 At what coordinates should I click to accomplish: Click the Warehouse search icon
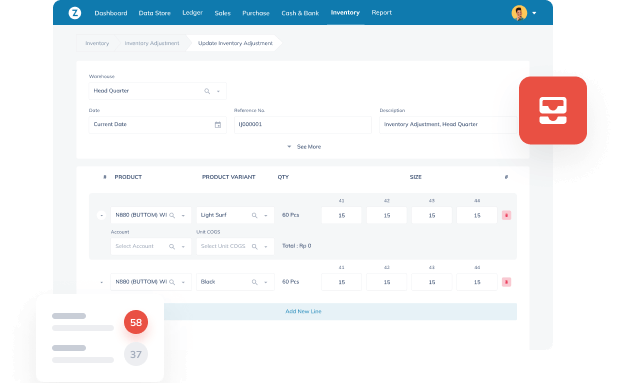click(207, 91)
